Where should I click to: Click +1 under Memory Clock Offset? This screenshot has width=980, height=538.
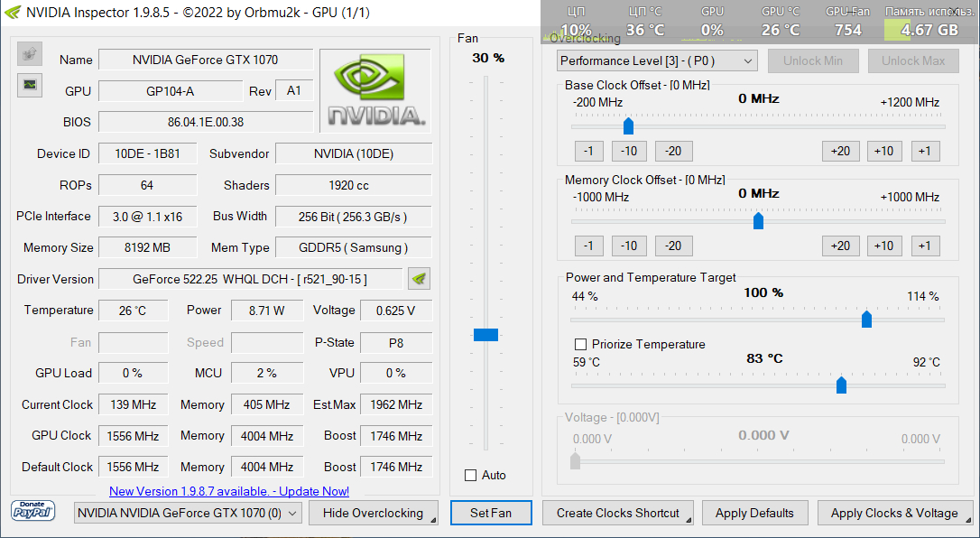[925, 246]
